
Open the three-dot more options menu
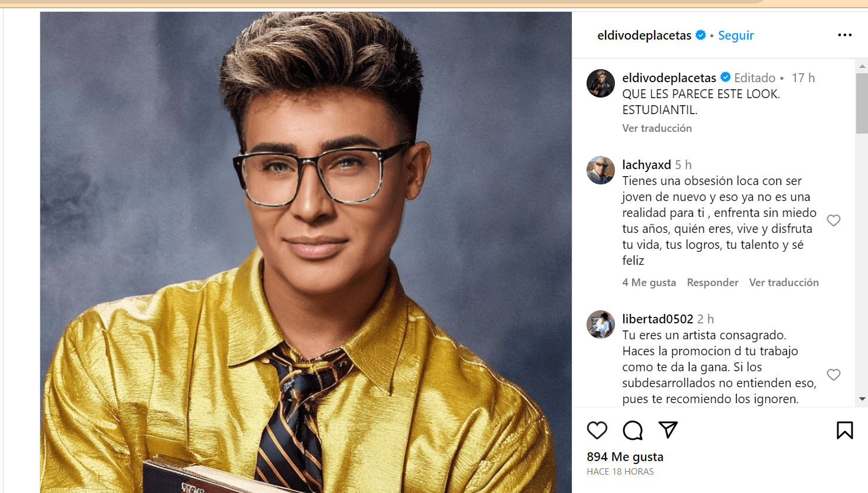845,35
